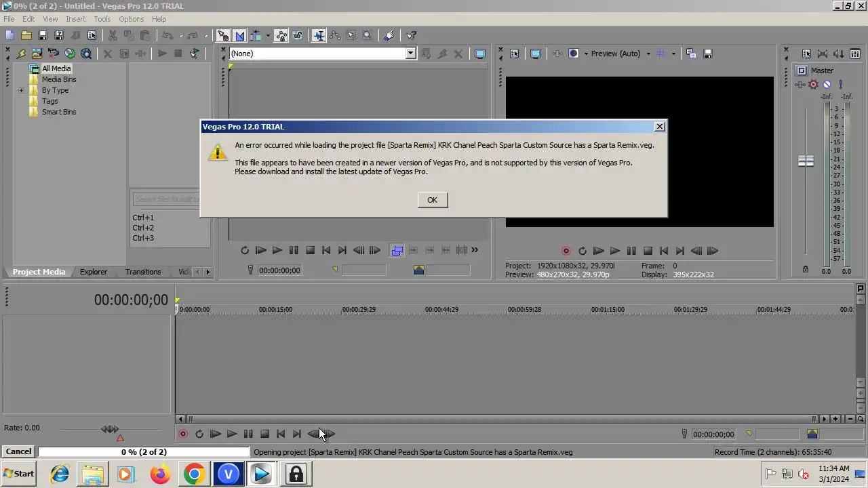The height and width of the screenshot is (488, 868).
Task: Click timeline ruler at 00:00:15;00
Action: pos(275,310)
